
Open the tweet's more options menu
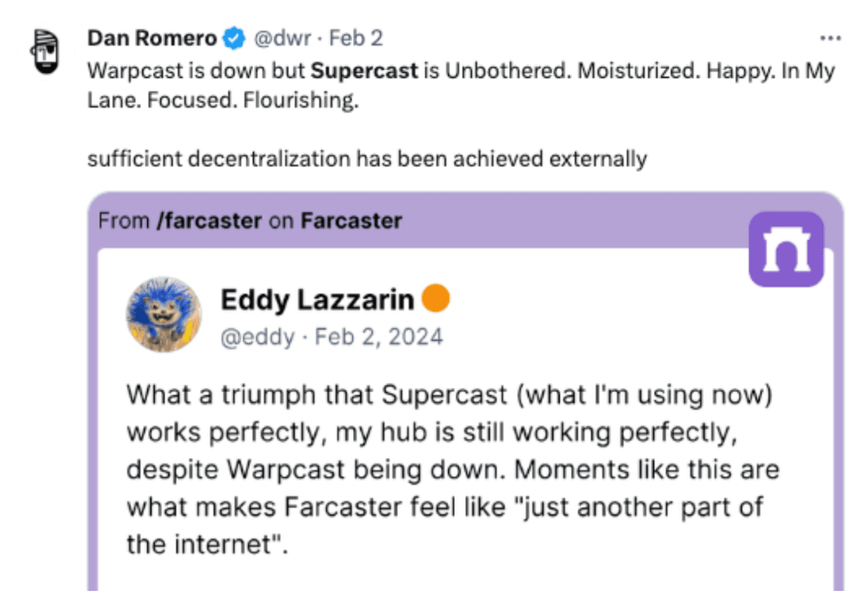[830, 38]
